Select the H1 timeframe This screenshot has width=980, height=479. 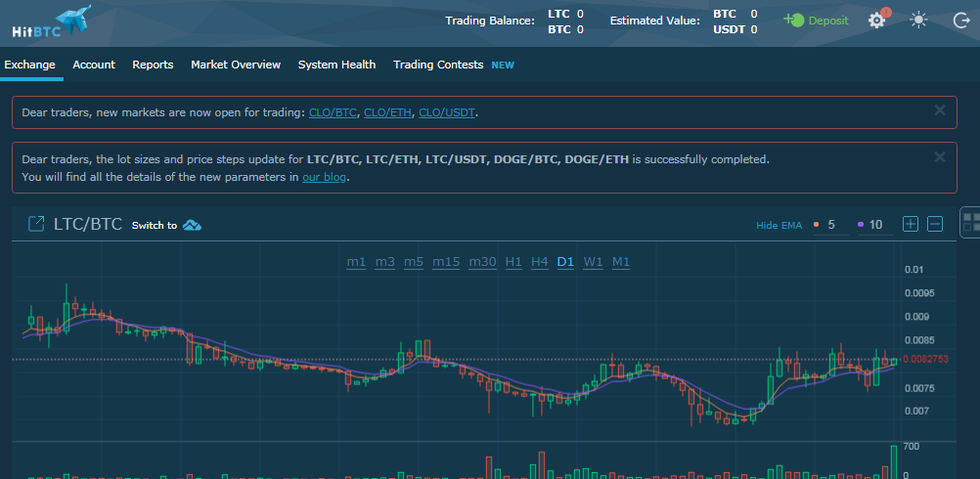(x=513, y=262)
